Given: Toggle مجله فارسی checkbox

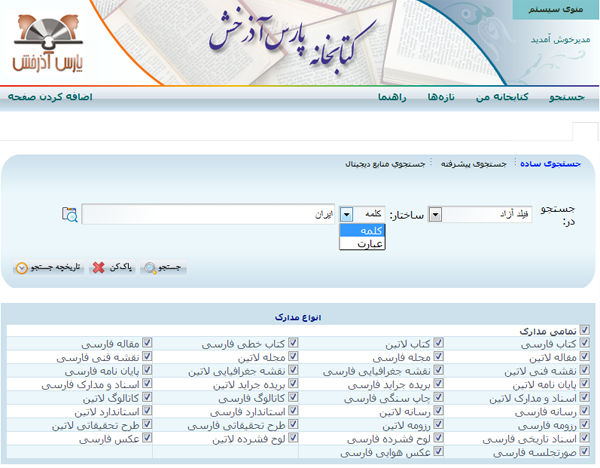Looking at the screenshot, I should tap(438, 356).
